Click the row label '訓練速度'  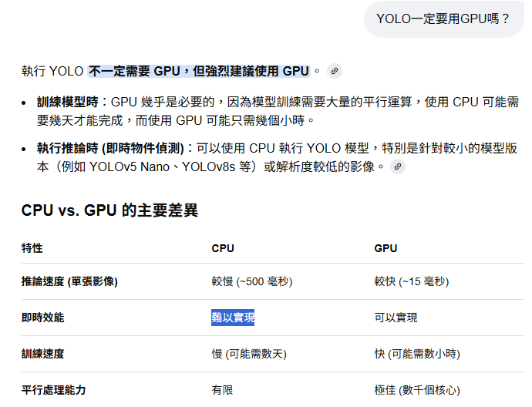tap(43, 354)
